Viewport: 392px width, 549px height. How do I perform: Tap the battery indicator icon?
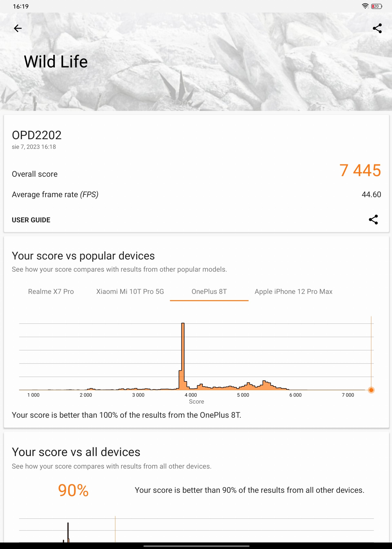coord(376,6)
